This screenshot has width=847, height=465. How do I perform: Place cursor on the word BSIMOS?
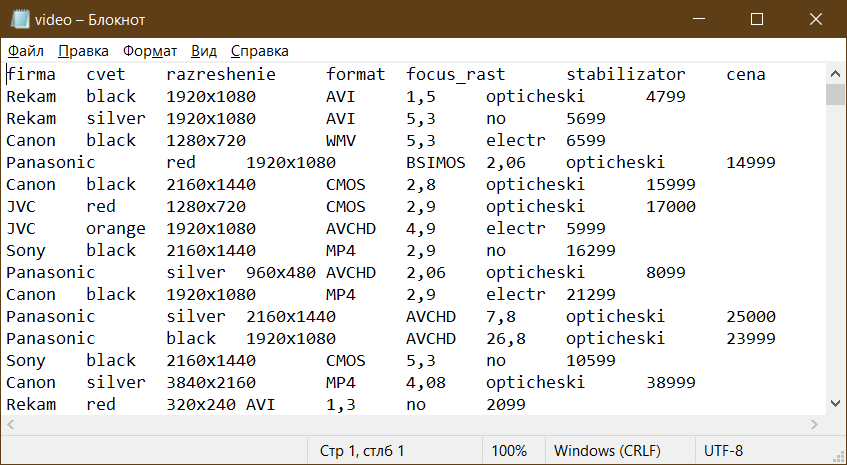435,162
